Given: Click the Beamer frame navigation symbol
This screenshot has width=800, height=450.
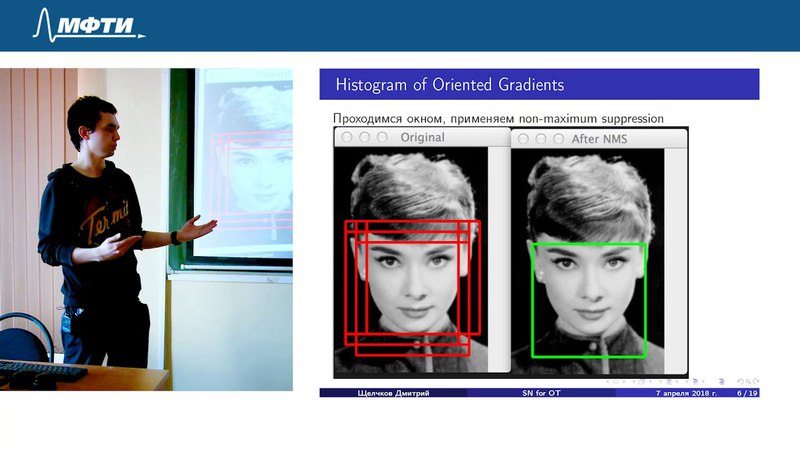Looking at the screenshot, I should click(x=641, y=382).
